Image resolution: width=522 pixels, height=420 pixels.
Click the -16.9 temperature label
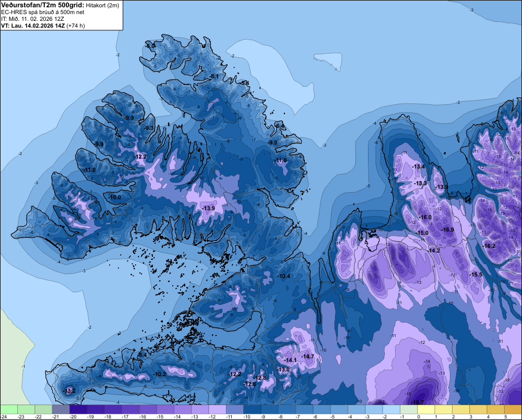[448, 230]
